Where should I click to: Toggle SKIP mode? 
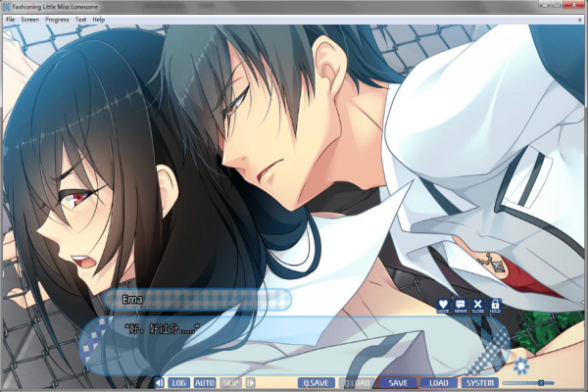[230, 382]
